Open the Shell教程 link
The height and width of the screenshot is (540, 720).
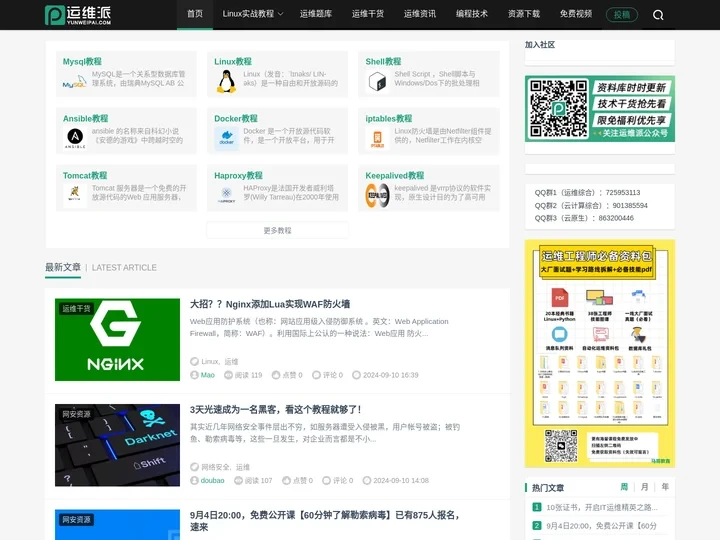tap(383, 62)
